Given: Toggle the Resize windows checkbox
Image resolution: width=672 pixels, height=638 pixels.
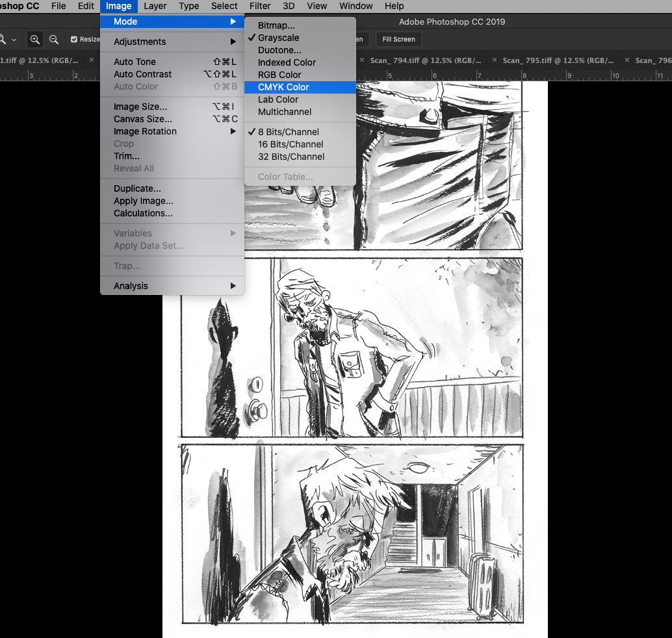Looking at the screenshot, I should click(x=73, y=40).
